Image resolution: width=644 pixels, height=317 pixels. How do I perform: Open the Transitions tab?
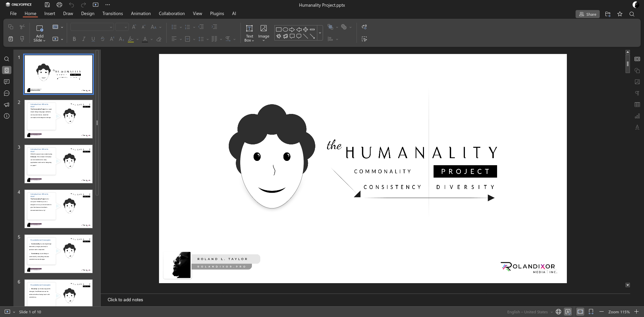(x=112, y=13)
